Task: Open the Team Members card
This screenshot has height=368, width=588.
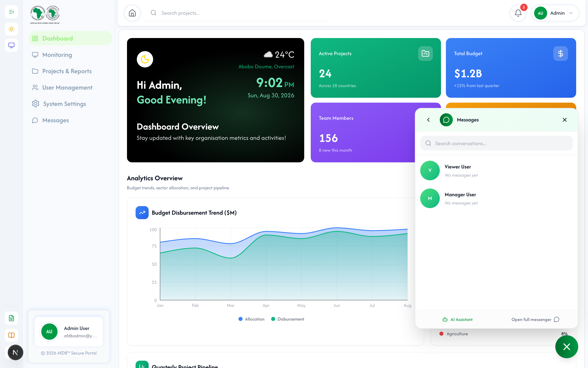Action: coord(363,132)
